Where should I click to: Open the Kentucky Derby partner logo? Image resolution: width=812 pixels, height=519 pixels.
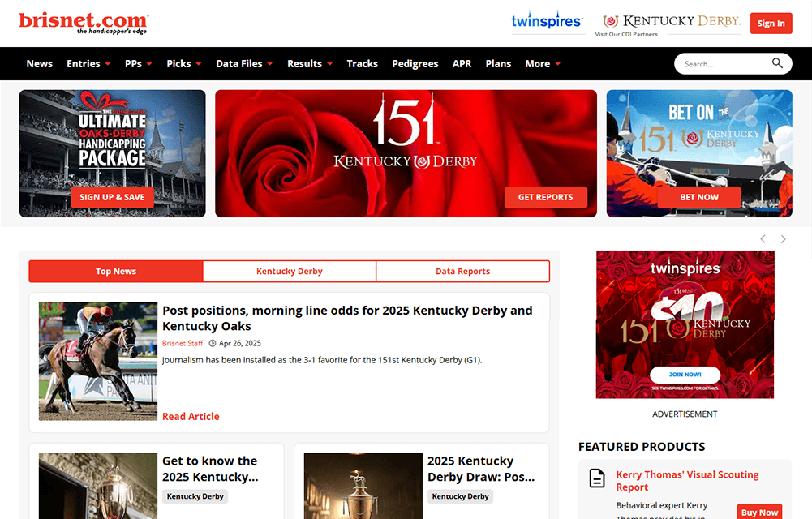pos(672,21)
